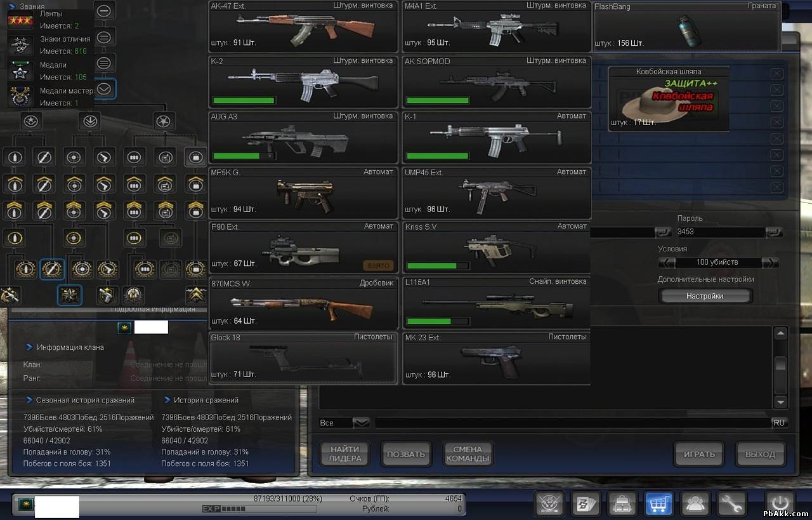Click the L115A1 green durability bar
Viewport: 812px width, 520px height.
(x=438, y=321)
